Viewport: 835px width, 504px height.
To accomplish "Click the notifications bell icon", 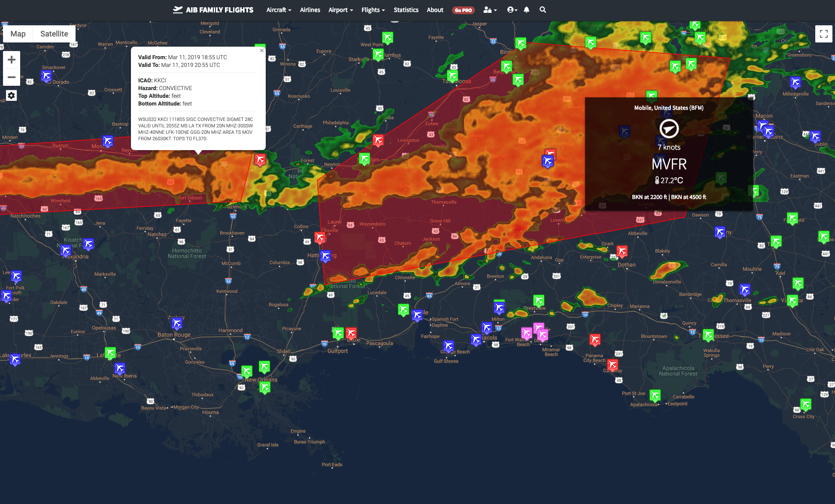I will [526, 9].
